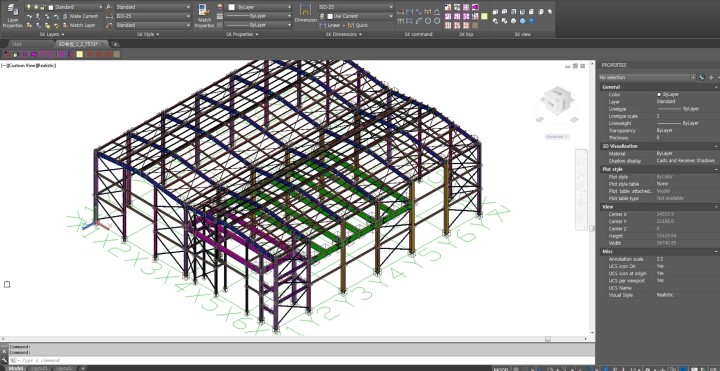Collapse the View section in Properties
The image size is (720, 371).
[715, 207]
